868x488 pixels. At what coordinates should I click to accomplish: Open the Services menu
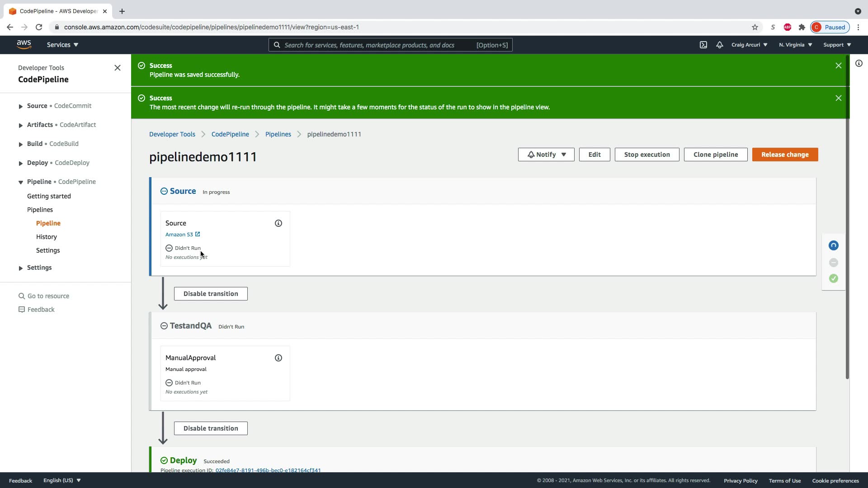(62, 45)
